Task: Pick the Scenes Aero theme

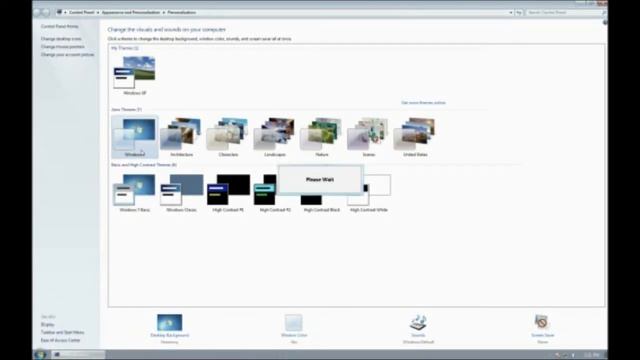Action: coord(368,137)
